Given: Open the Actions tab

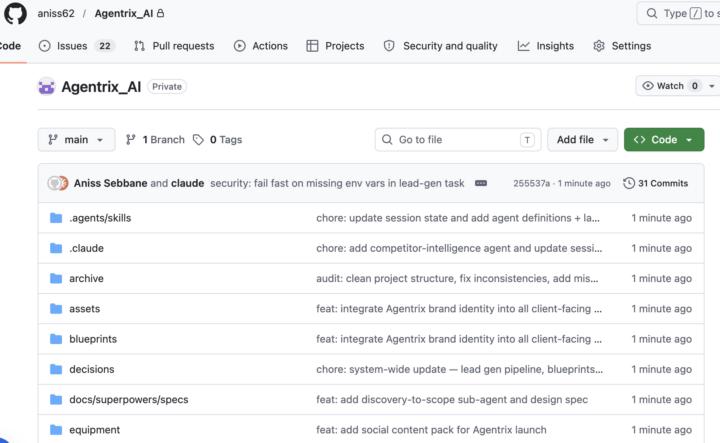Looking at the screenshot, I should click(261, 46).
